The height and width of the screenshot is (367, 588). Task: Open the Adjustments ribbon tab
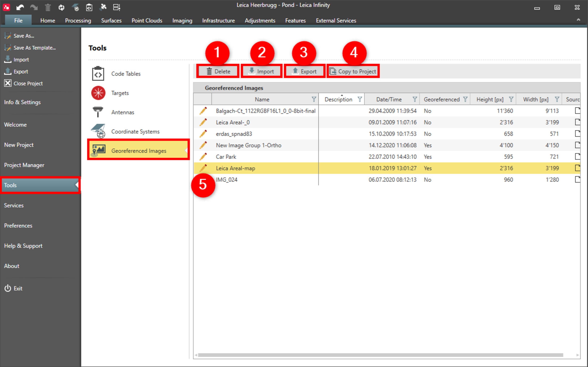tap(260, 21)
